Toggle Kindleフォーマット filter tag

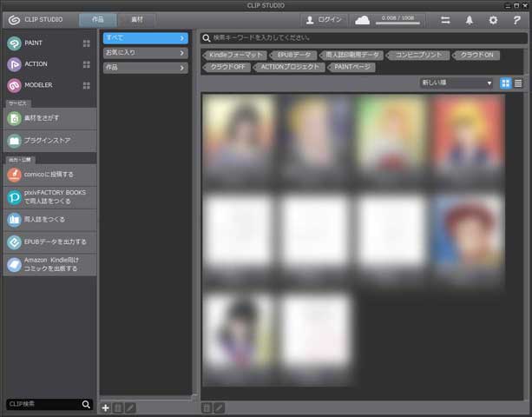point(236,55)
